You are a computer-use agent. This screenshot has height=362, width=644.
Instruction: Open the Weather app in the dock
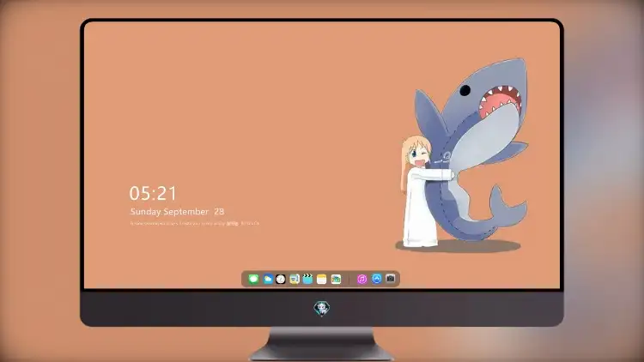(267, 279)
